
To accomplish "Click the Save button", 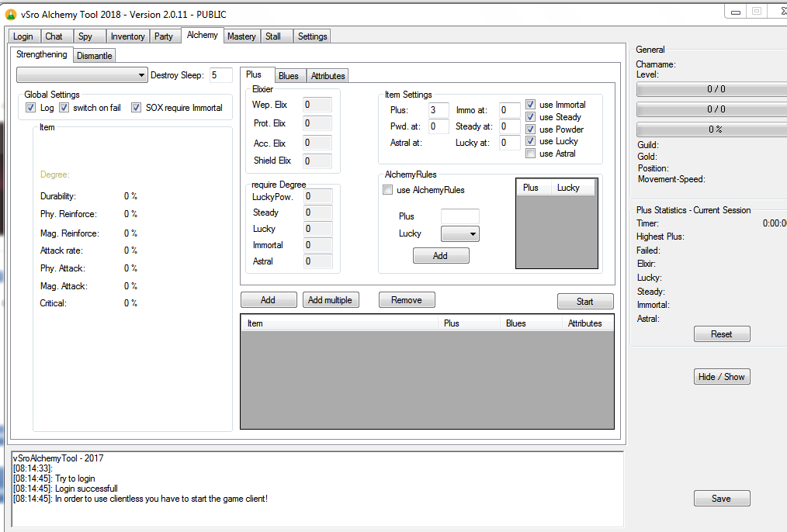I will (722, 499).
